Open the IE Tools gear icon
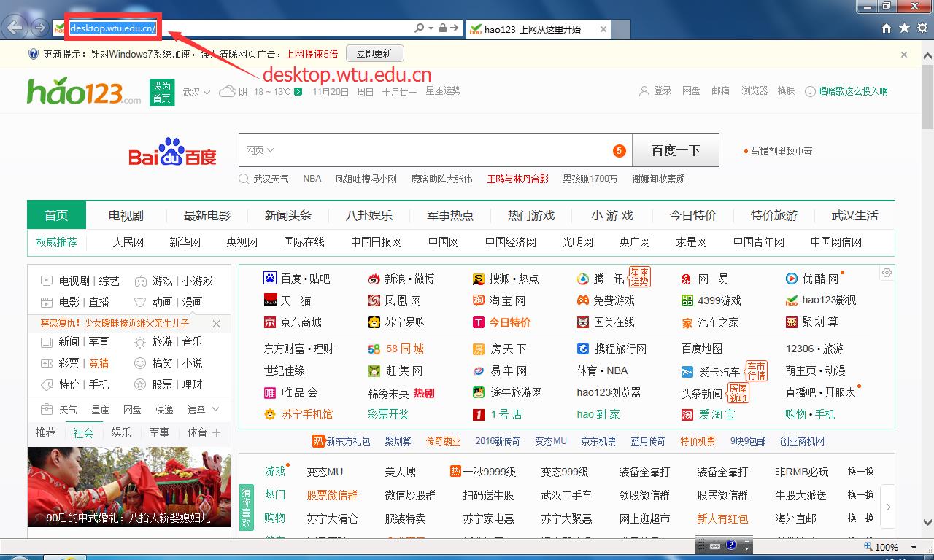The width and height of the screenshot is (934, 560). click(922, 28)
